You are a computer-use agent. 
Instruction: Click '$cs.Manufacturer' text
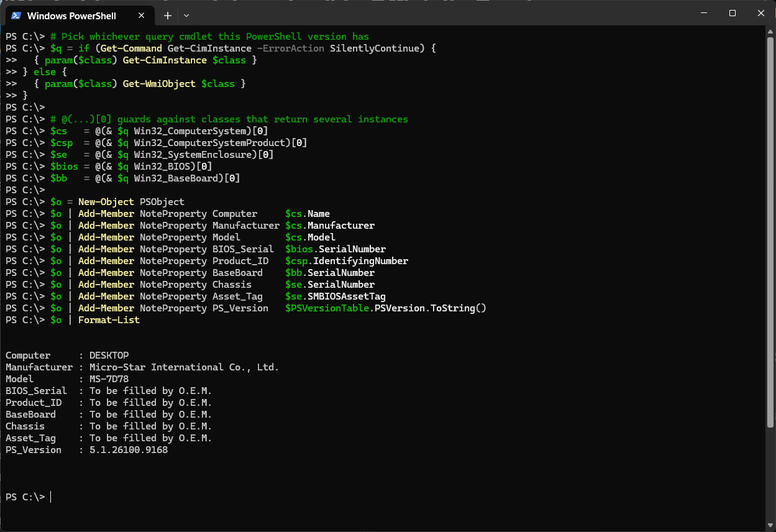click(x=330, y=226)
